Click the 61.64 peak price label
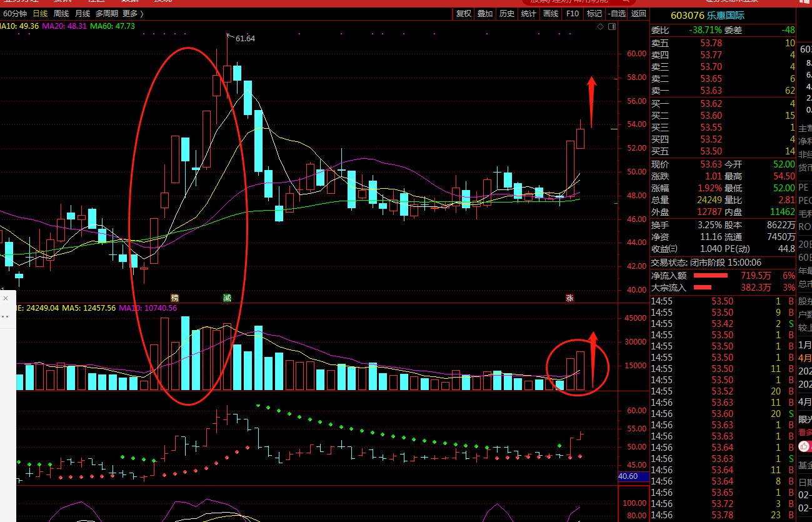The image size is (812, 522). coord(245,39)
